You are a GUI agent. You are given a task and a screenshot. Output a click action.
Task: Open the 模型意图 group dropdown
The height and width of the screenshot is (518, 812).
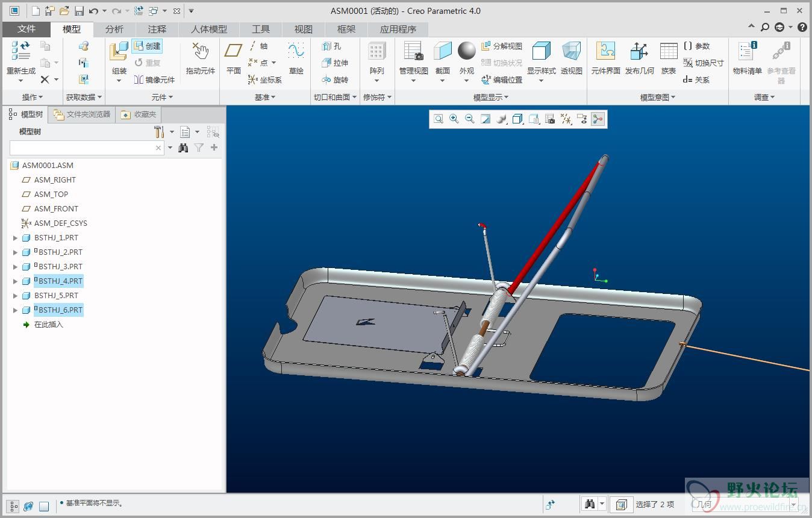(658, 97)
